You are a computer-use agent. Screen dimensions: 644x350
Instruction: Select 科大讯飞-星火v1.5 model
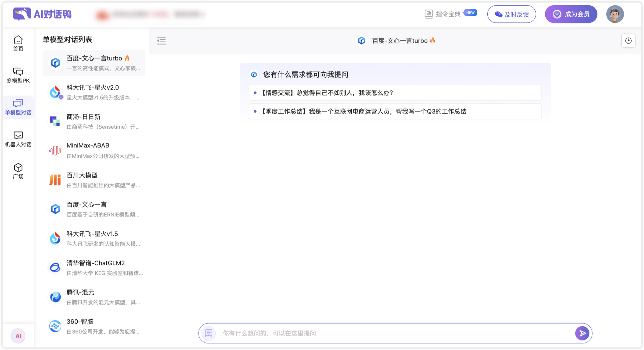click(x=94, y=238)
